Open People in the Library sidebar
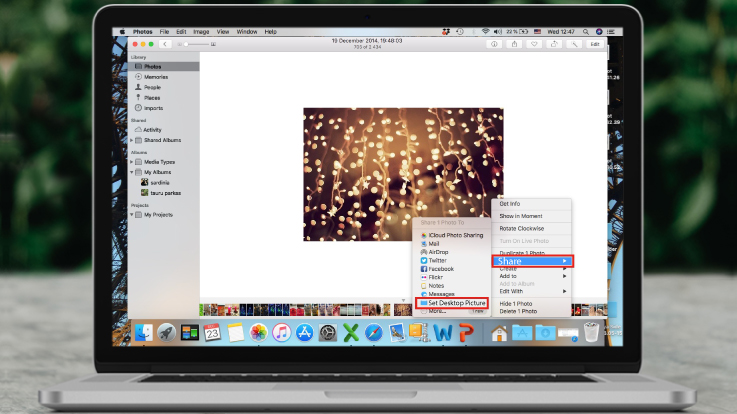The height and width of the screenshot is (414, 737). click(x=153, y=87)
